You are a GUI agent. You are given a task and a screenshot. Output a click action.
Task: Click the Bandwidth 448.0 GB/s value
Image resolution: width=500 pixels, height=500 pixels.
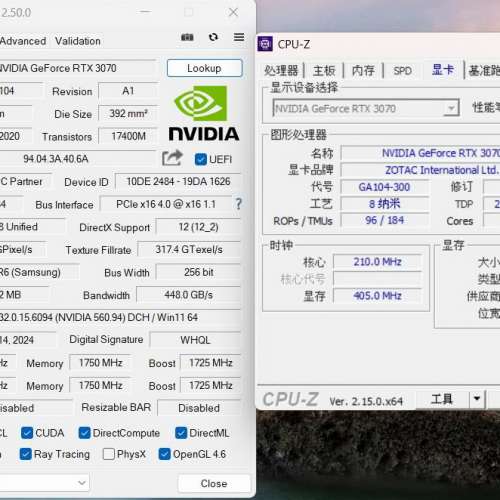(188, 295)
